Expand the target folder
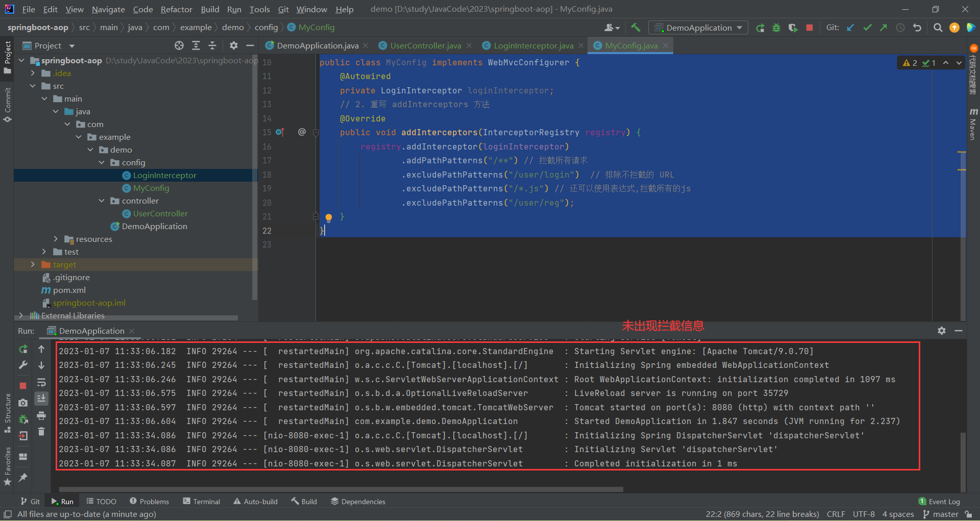980x521 pixels. click(x=33, y=265)
